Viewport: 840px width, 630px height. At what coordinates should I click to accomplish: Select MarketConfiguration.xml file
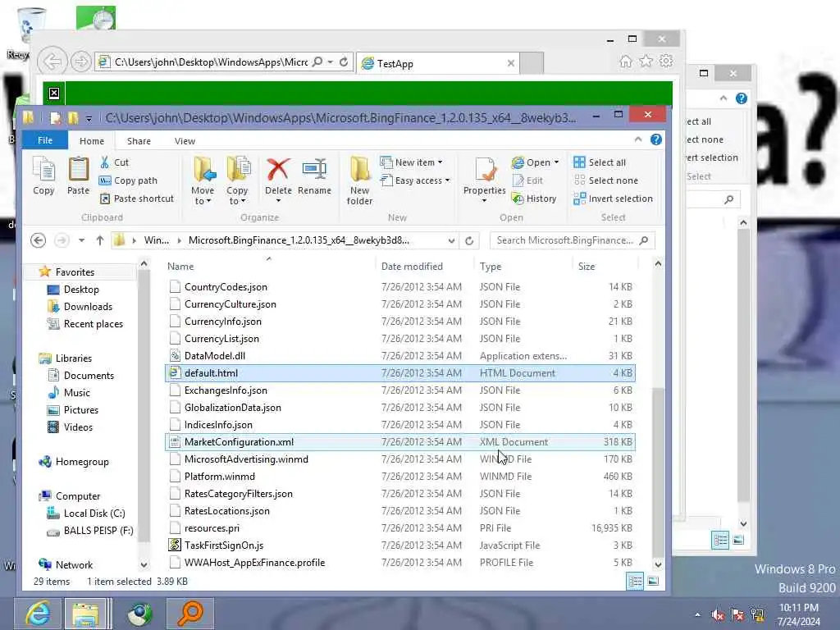coord(400,442)
